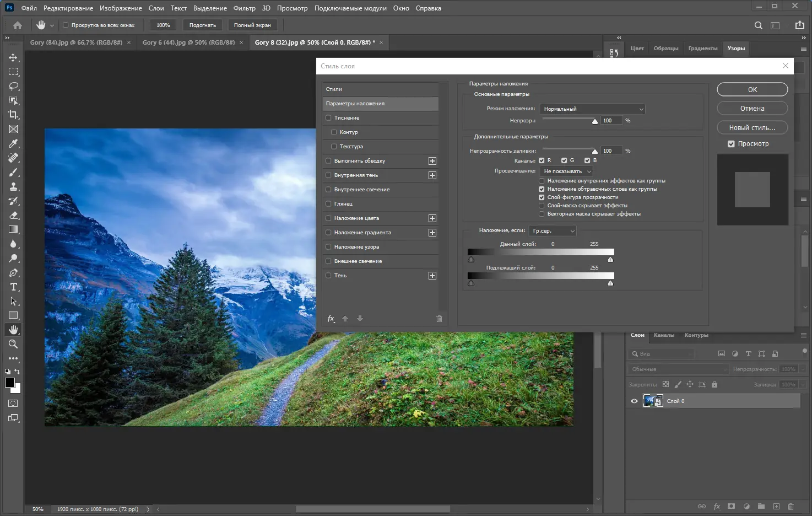Open the Режим наложения dropdown
Viewport: 812px width, 516px height.
[592, 109]
